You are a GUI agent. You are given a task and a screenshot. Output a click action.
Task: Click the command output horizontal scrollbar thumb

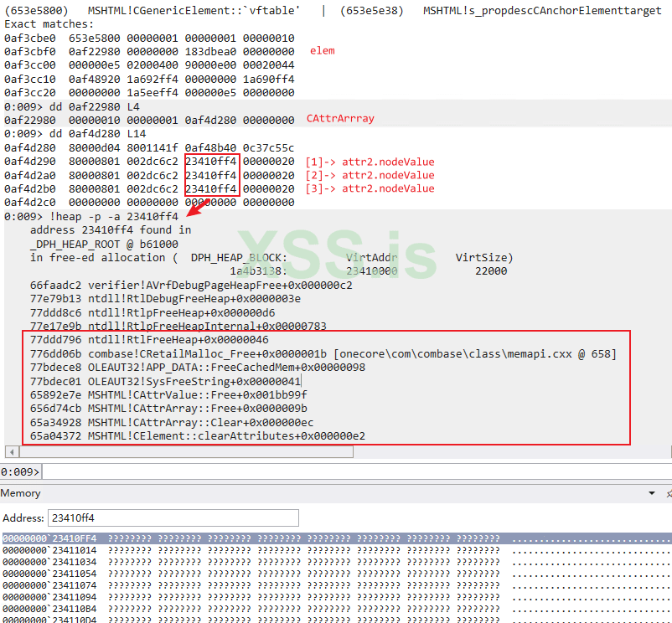[x=186, y=451]
